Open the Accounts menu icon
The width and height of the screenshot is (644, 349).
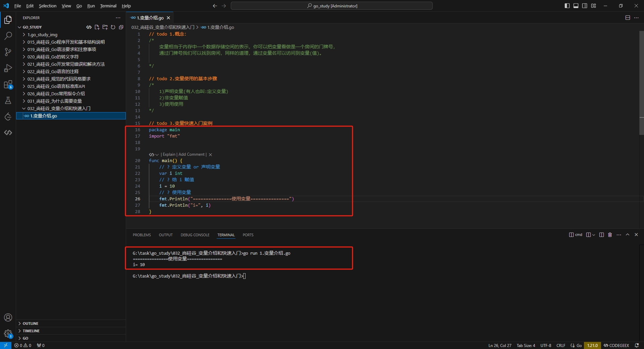tap(8, 317)
